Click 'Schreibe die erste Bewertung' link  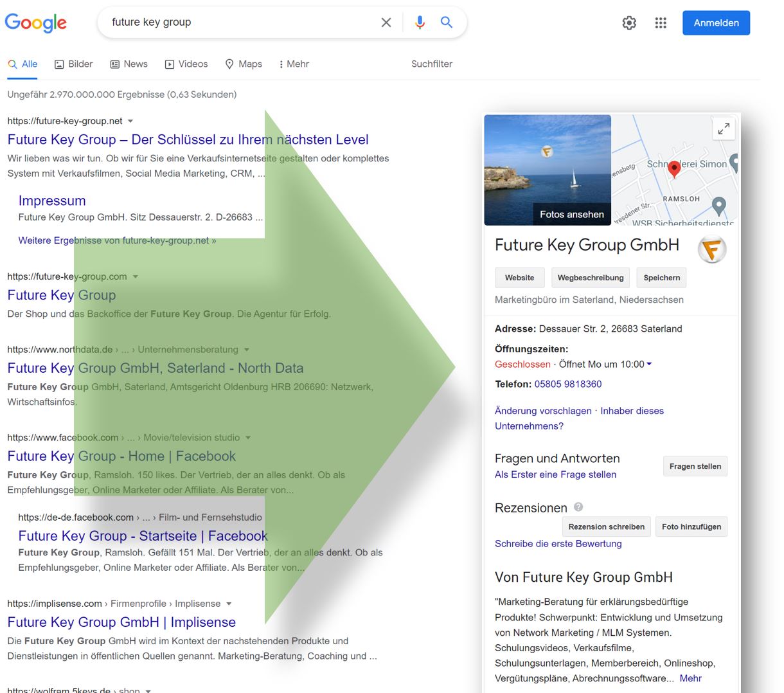(558, 544)
